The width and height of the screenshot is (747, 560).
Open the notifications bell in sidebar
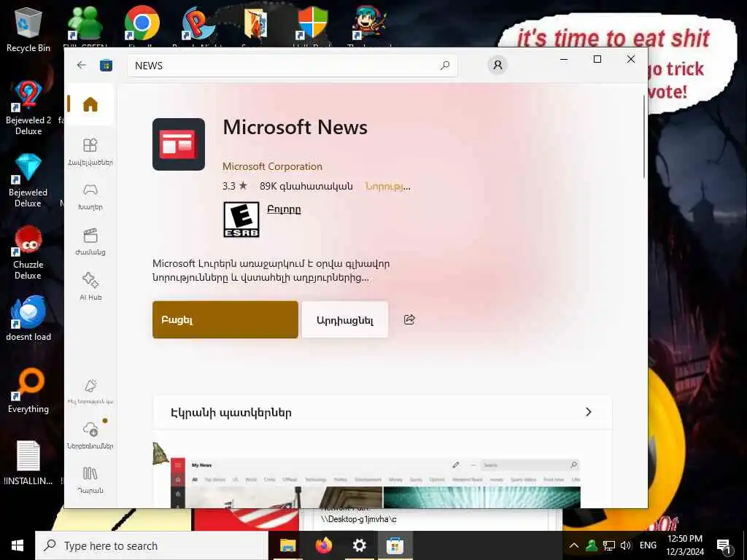click(x=90, y=392)
